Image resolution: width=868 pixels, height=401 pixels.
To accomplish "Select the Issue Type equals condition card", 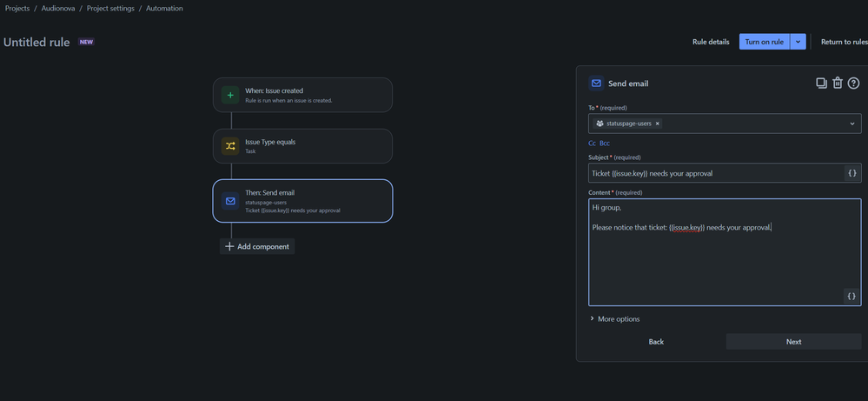I will point(303,146).
